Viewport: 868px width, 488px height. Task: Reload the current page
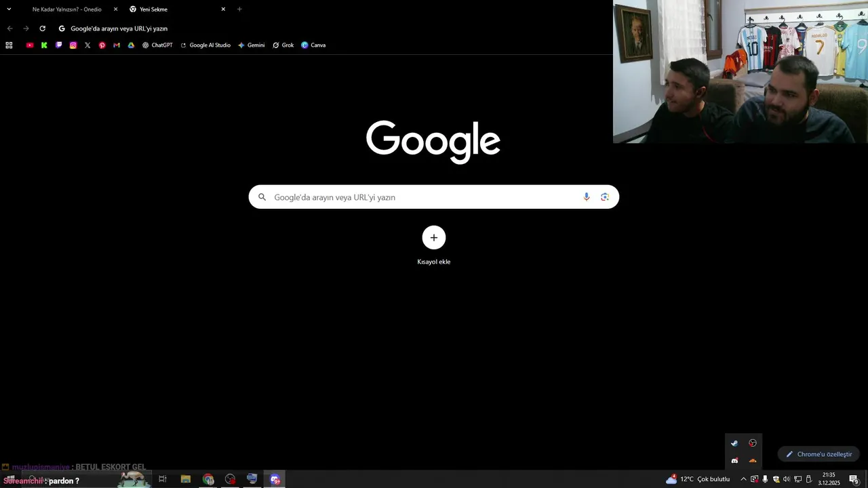[42, 28]
